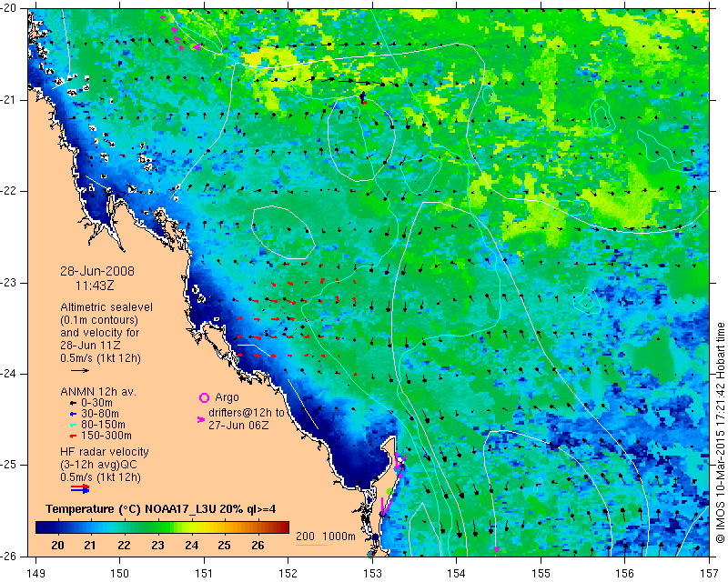Click the -25 latitude axis label
The width and height of the screenshot is (728, 582).
pyautogui.click(x=7, y=465)
